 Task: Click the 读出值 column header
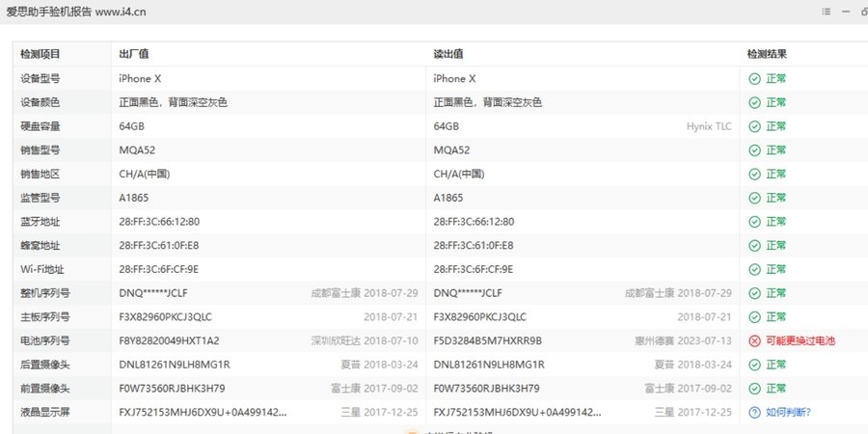pyautogui.click(x=448, y=54)
